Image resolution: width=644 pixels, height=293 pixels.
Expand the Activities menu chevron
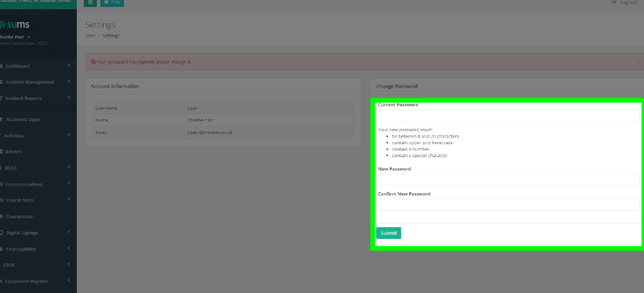click(68, 135)
